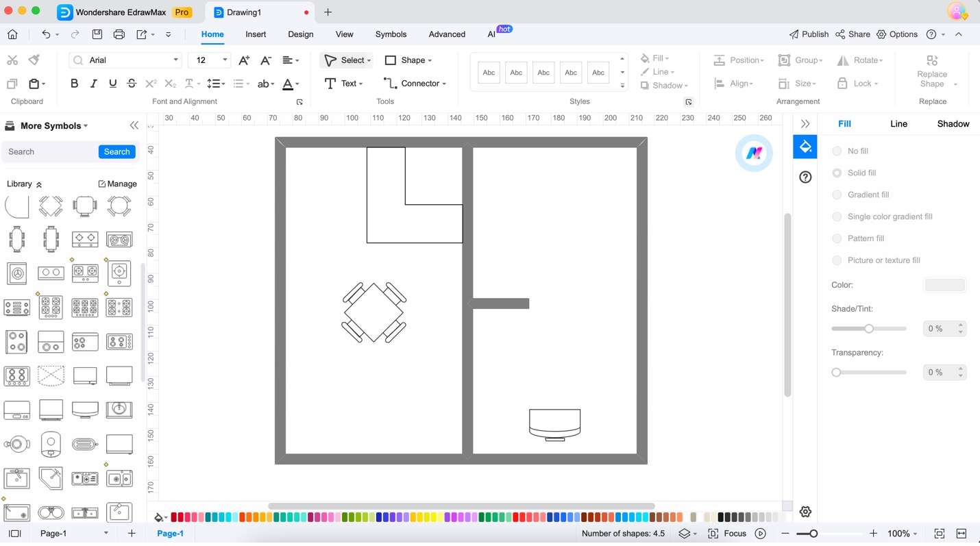This screenshot has width=980, height=546.
Task: Click the Transparency slider handle
Action: tap(836, 373)
